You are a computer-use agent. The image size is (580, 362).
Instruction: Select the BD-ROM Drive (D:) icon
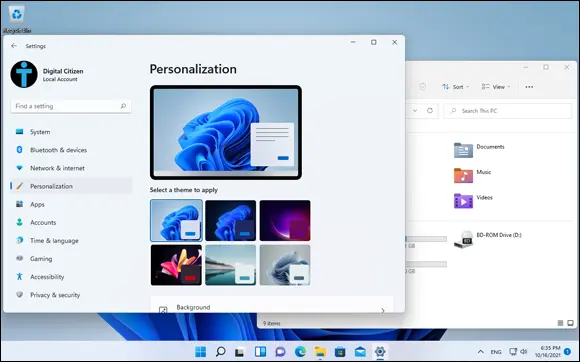[463, 240]
